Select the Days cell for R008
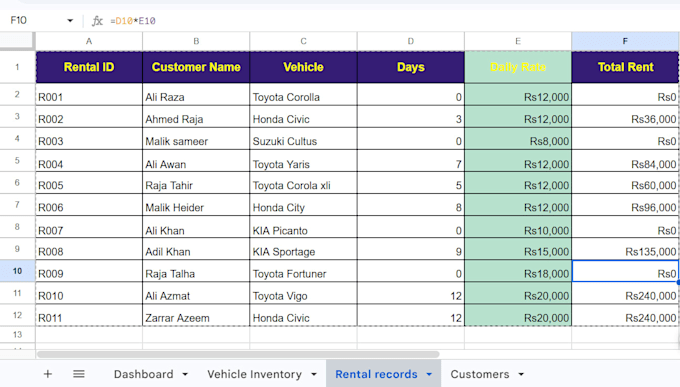 411,249
